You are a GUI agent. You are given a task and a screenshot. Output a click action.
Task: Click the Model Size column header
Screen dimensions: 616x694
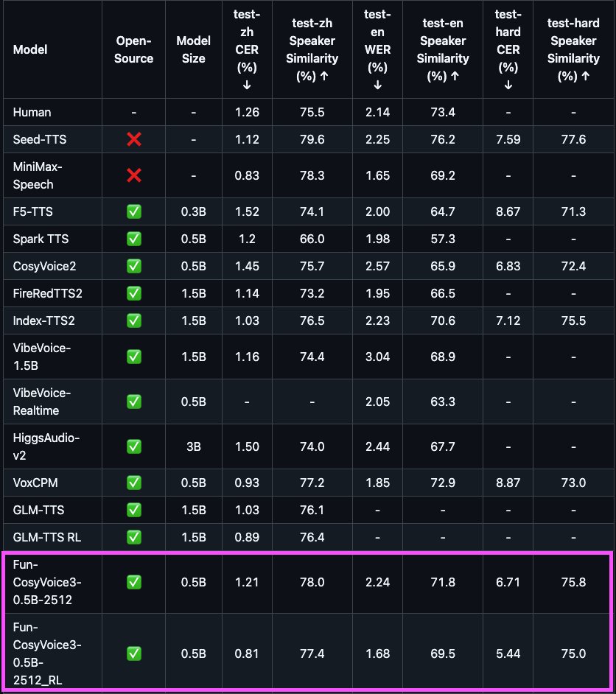pos(193,50)
